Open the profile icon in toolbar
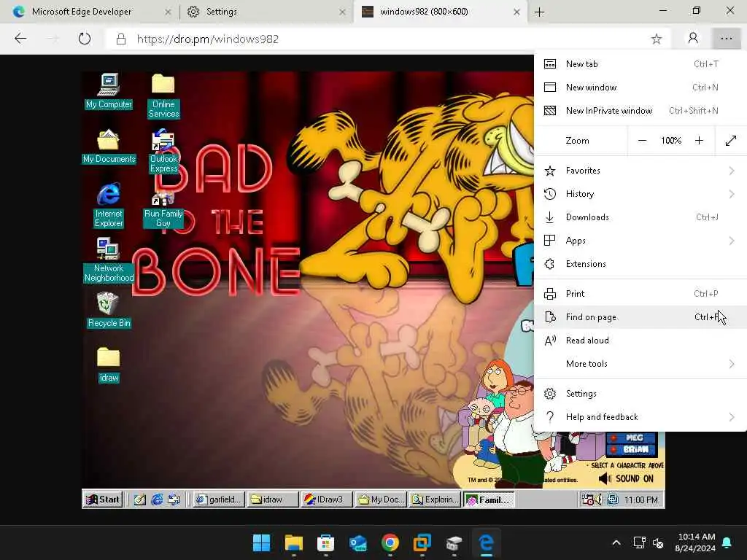Image resolution: width=747 pixels, height=560 pixels. click(x=693, y=39)
